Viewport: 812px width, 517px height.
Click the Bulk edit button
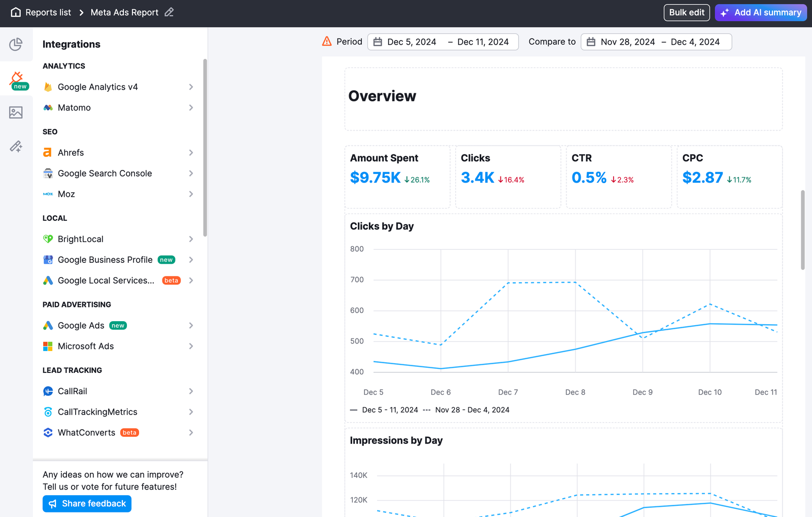pos(687,13)
